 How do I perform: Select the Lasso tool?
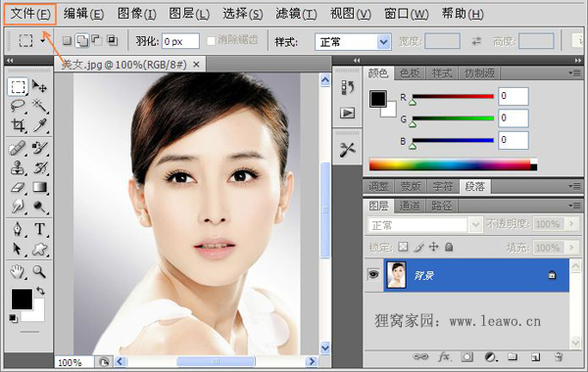pyautogui.click(x=18, y=106)
